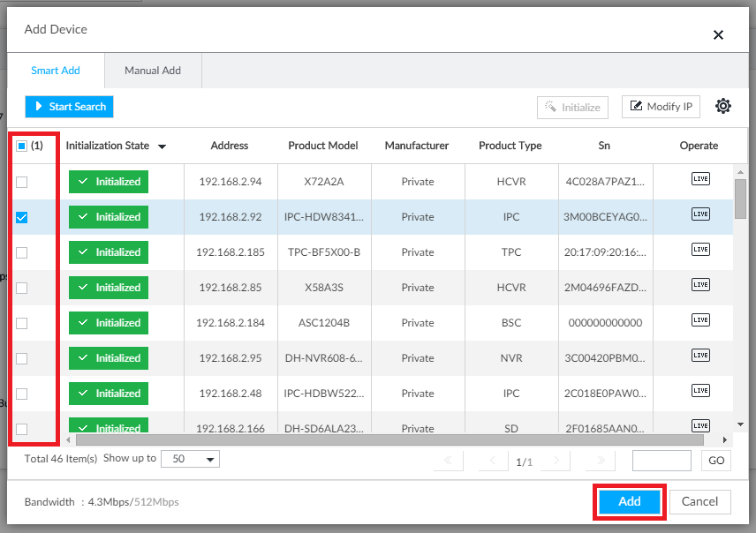
Task: Open the settings gear icon
Action: tap(723, 107)
